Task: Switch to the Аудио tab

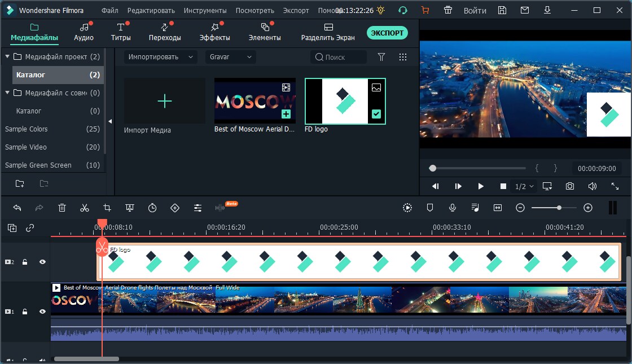Action: click(x=84, y=32)
